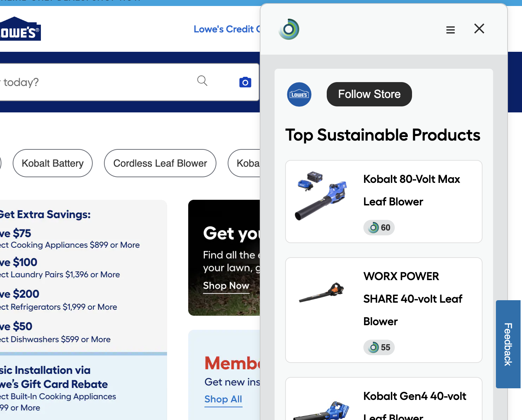
Task: Click the round Lowe's store badge icon
Action: pyautogui.click(x=299, y=94)
